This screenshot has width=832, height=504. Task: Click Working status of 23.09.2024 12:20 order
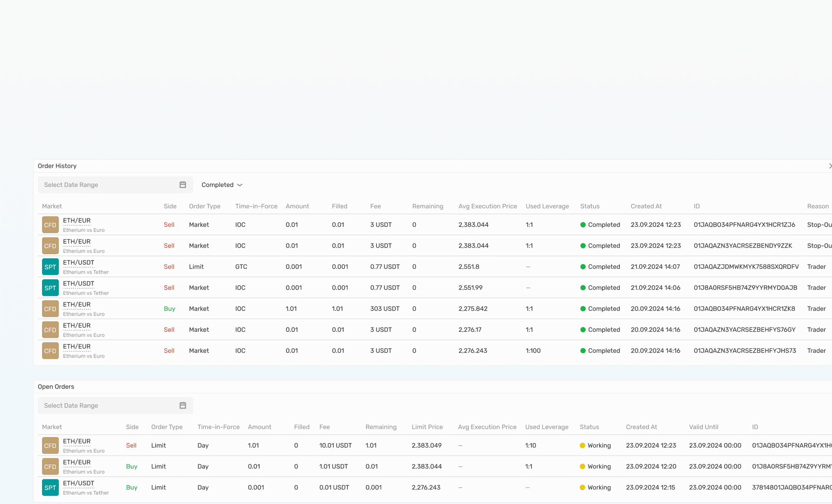point(595,466)
